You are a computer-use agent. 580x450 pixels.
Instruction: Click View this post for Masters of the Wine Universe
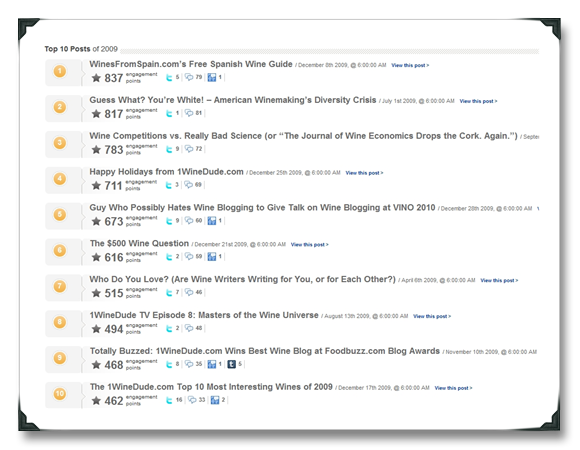click(432, 317)
